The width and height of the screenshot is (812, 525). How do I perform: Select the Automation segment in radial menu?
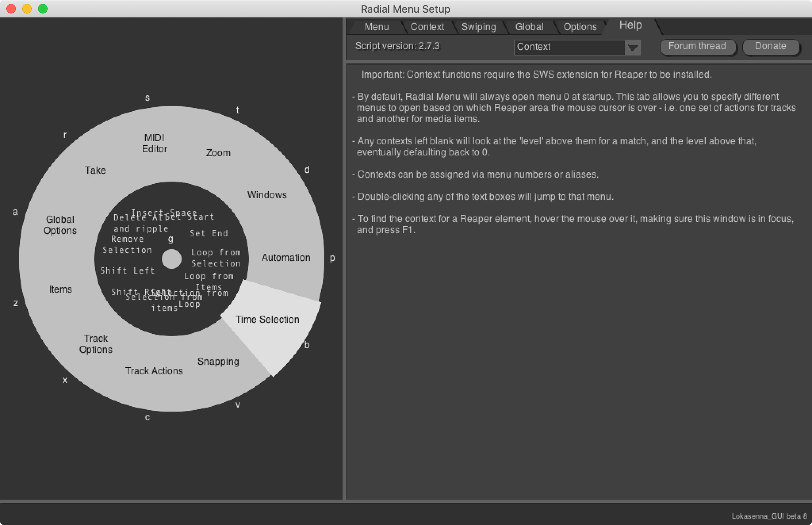click(x=286, y=258)
